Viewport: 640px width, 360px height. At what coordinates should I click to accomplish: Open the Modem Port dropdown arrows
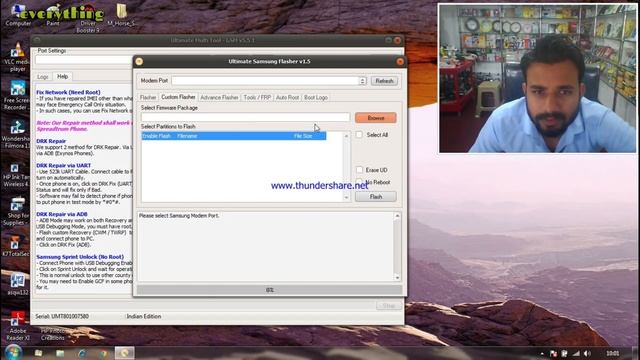(x=362, y=81)
